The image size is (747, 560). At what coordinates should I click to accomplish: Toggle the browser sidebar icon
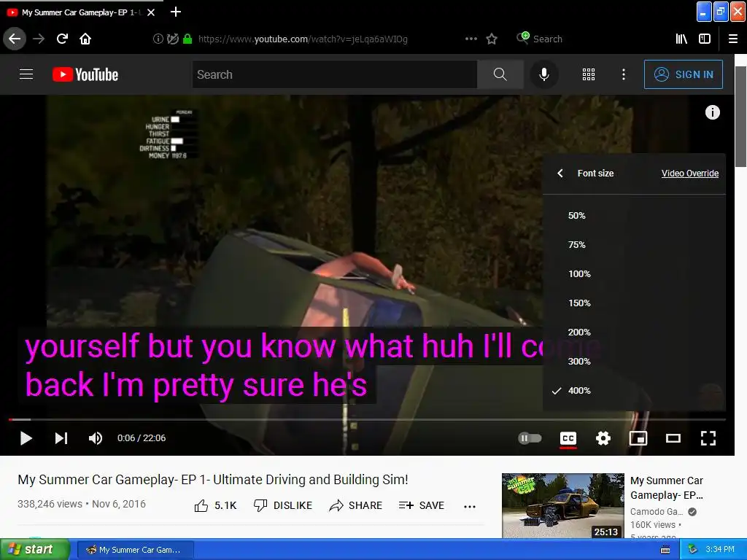click(705, 39)
